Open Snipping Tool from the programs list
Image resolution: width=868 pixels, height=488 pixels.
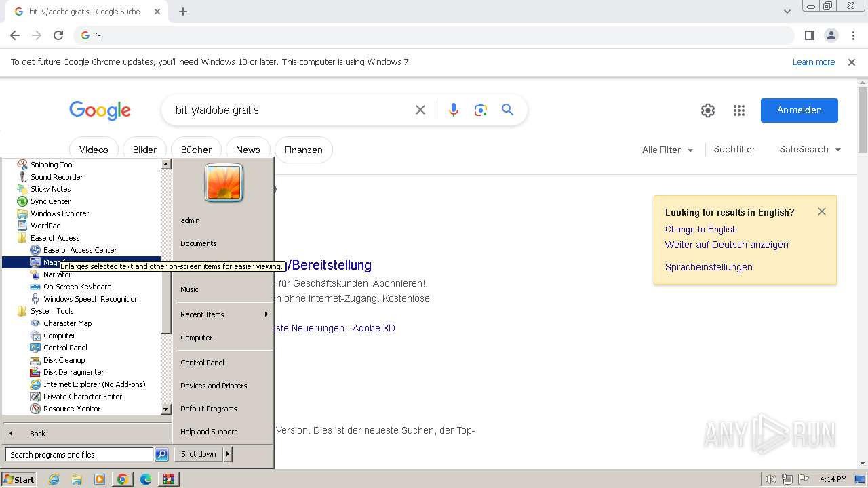point(52,165)
